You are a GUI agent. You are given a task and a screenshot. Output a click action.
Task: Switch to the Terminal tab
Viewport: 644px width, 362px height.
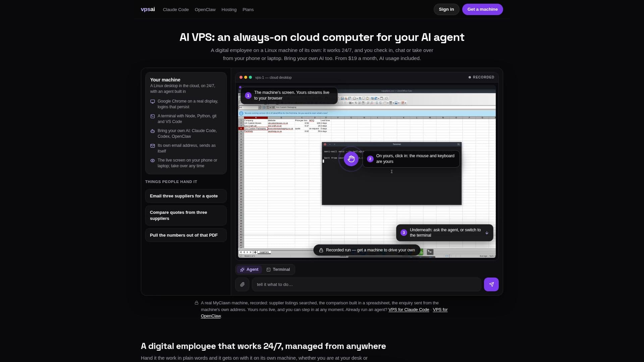(x=278, y=269)
